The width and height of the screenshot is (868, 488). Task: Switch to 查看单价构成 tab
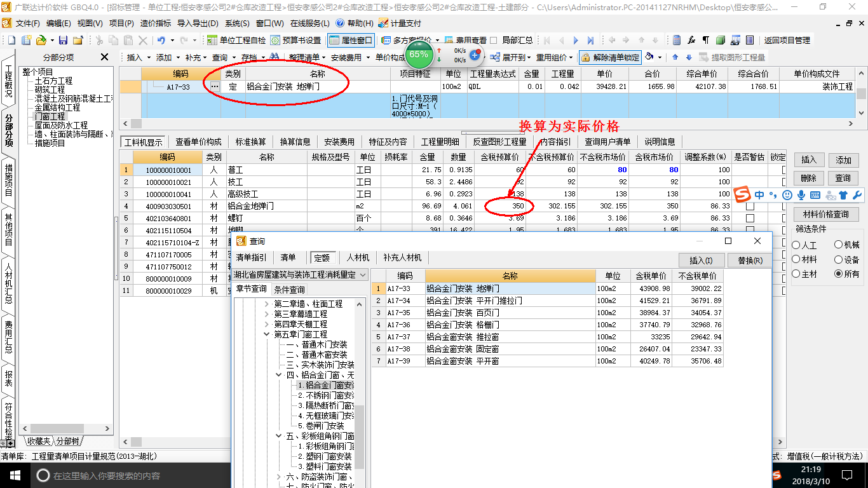(199, 142)
